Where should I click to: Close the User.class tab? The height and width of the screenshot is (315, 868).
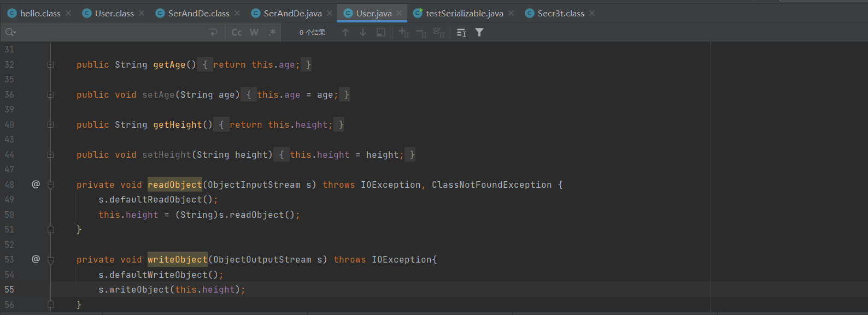[x=142, y=13]
